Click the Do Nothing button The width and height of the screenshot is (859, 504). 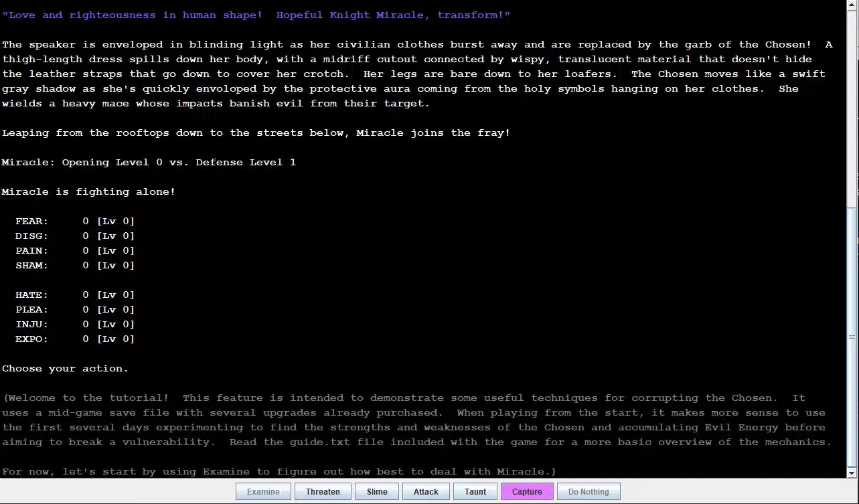pos(589,491)
